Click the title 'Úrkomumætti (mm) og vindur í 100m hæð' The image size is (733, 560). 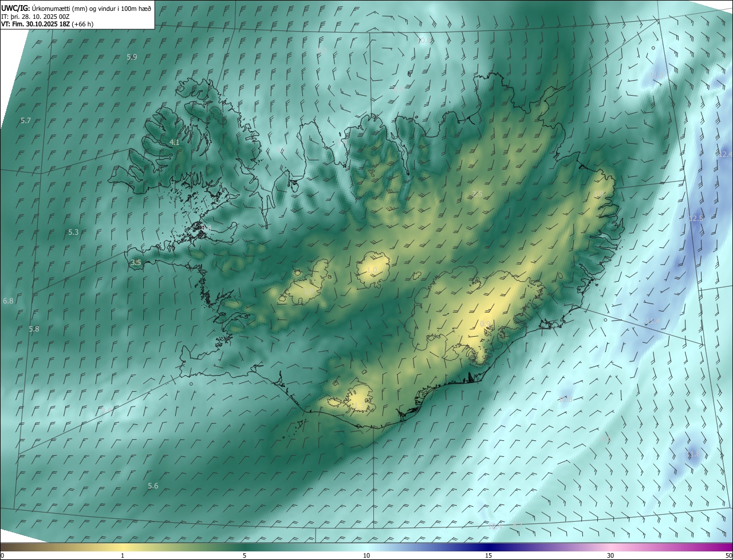point(91,7)
